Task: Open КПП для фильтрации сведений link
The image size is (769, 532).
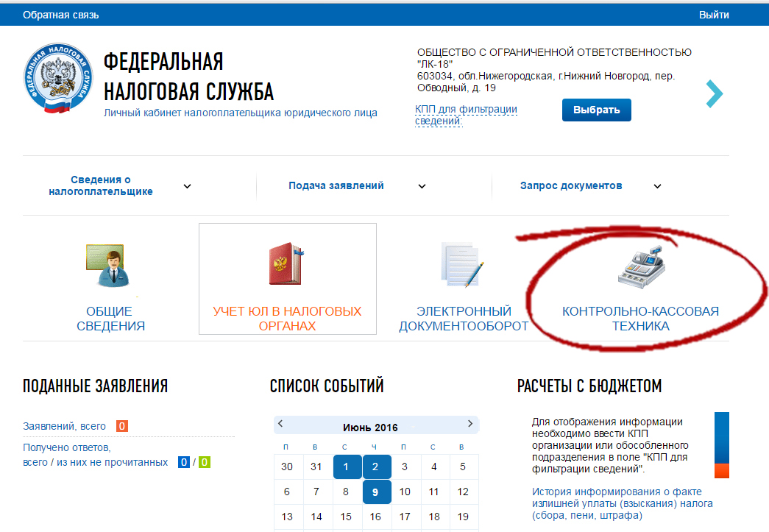Action: click(466, 115)
